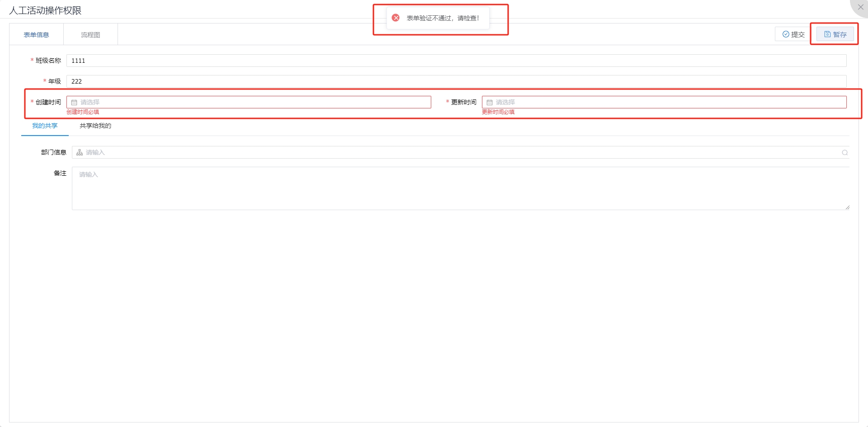Click the red error icon in toast
This screenshot has width=868, height=427.
coord(396,18)
